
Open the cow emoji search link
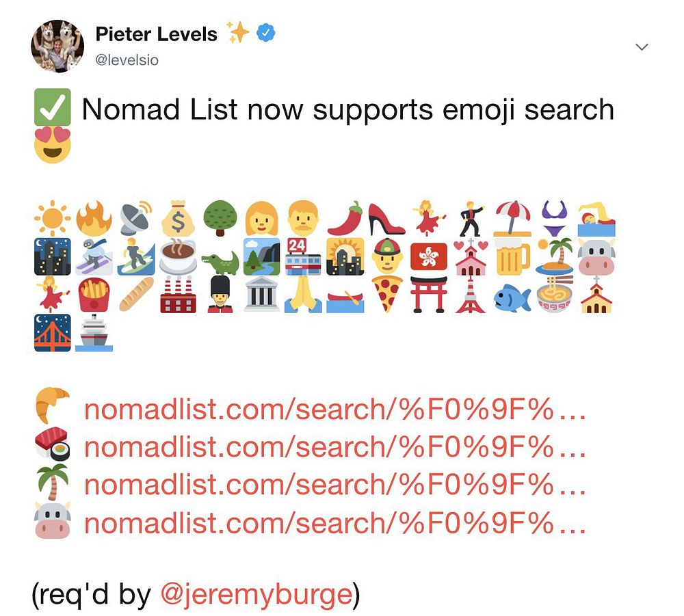click(x=334, y=523)
